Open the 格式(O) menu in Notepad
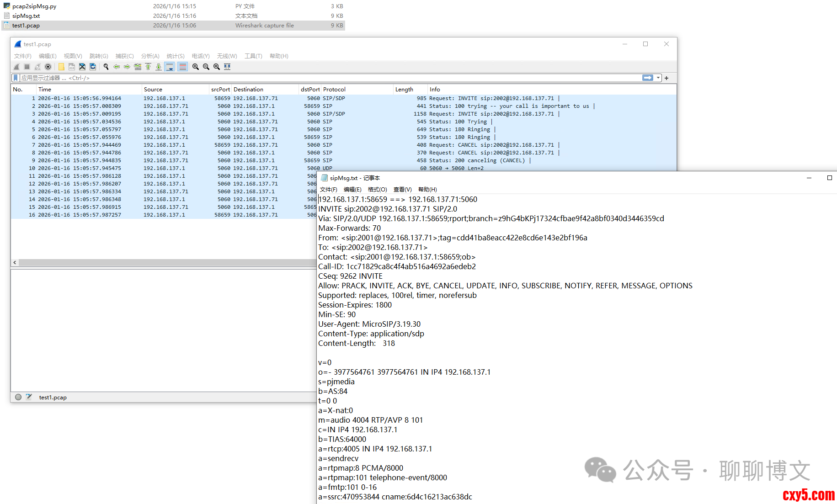Image resolution: width=837 pixels, height=504 pixels. (x=377, y=190)
